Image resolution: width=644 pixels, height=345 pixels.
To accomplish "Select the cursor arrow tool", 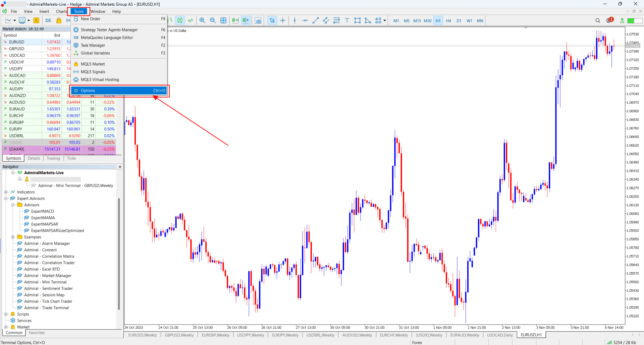I will click(x=272, y=20).
